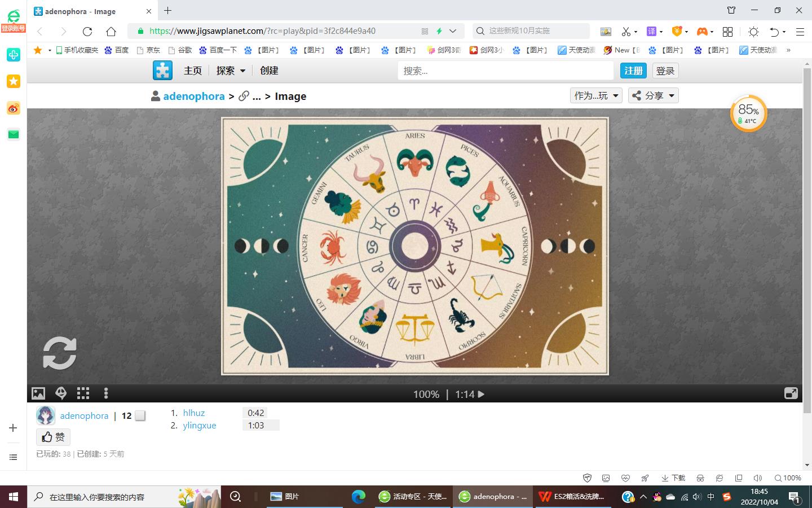This screenshot has height=508, width=812.
Task: Open the 手机收藏夹 bookmark
Action: (x=77, y=50)
